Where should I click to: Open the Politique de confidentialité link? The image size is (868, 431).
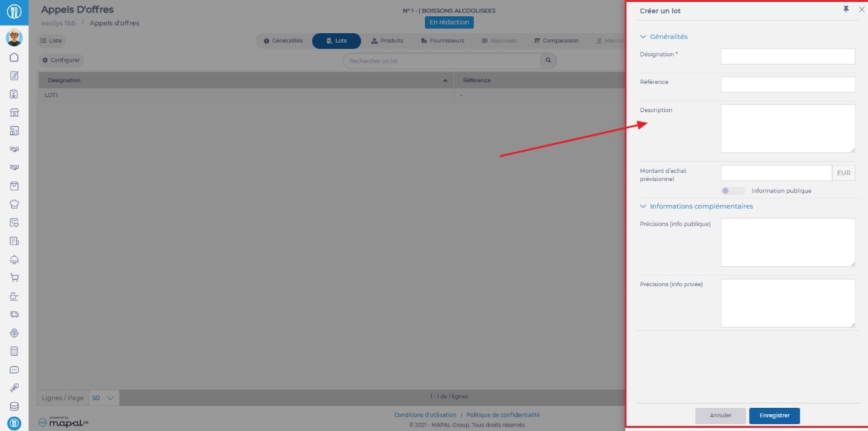(503, 415)
